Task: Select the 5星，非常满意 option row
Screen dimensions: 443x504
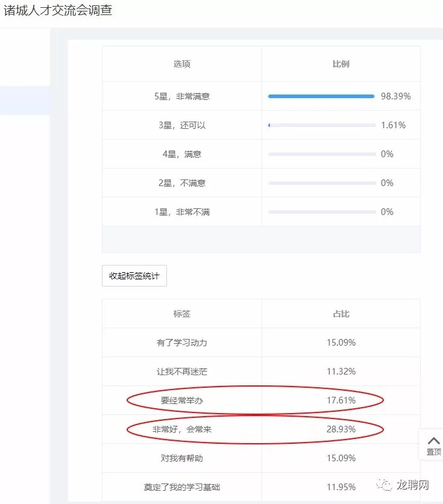Action: click(261, 96)
